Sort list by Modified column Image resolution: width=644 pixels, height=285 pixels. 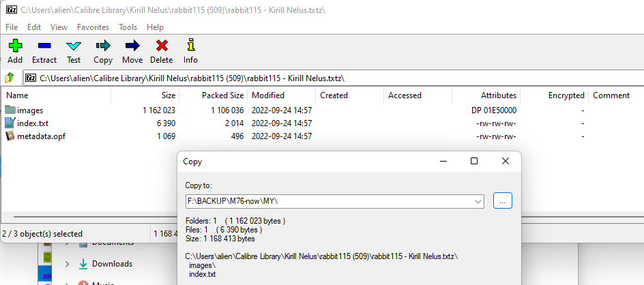pyautogui.click(x=281, y=95)
